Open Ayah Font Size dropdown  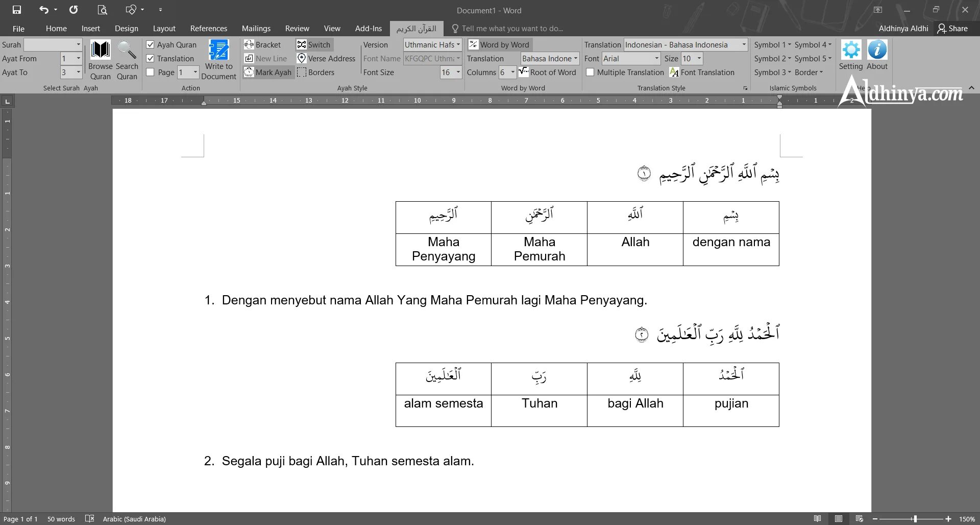pos(458,73)
